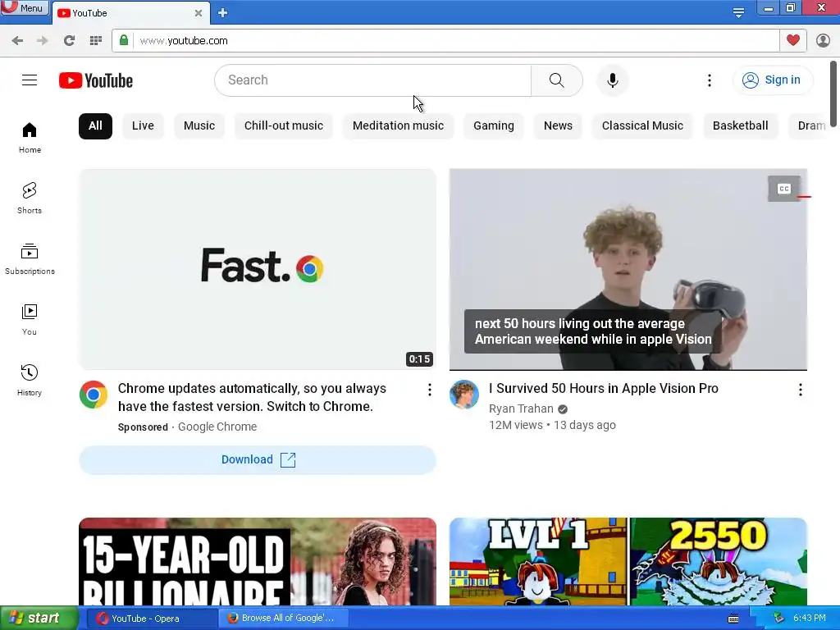840x630 pixels.
Task: Go to Home in sidebar
Action: point(30,138)
